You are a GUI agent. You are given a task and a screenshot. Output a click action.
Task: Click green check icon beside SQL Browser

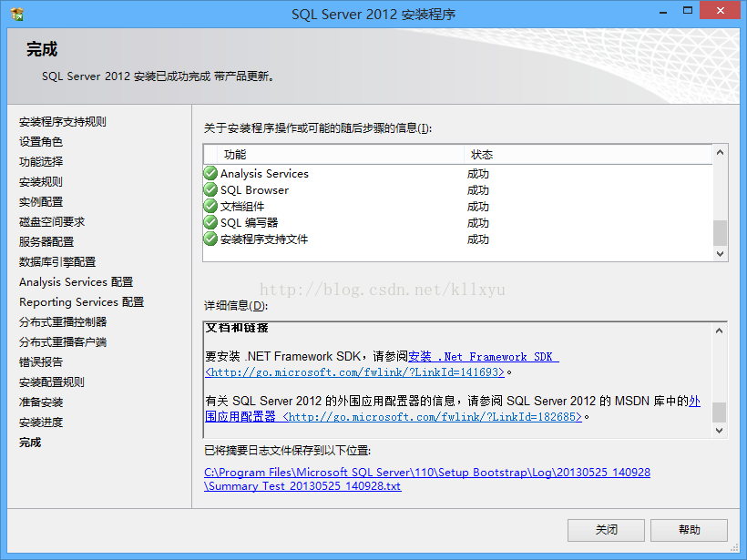(x=210, y=189)
